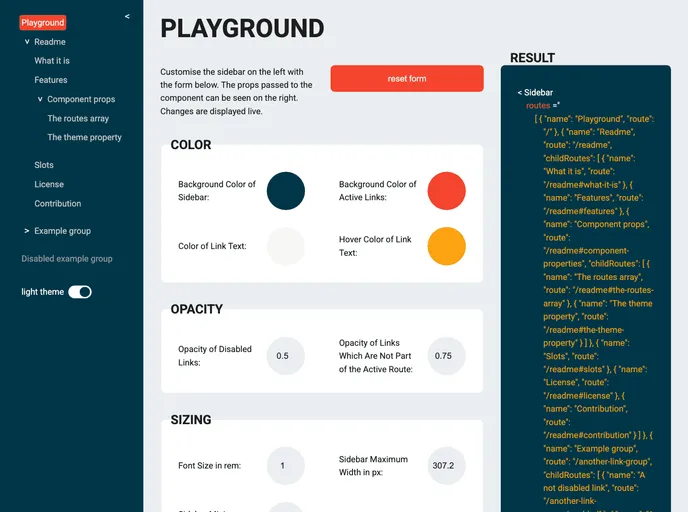The width and height of the screenshot is (688, 512).
Task: Edit the sidebar maximum width 307.2 field
Action: 446,465
